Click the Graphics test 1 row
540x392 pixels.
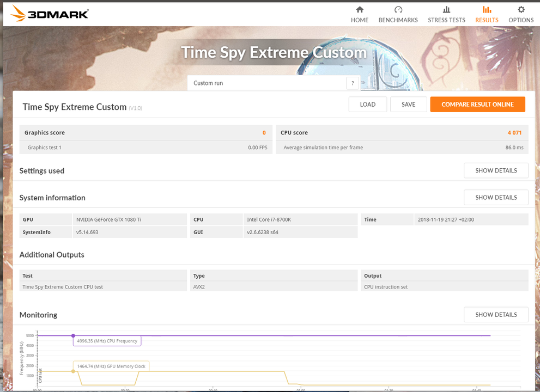pyautogui.click(x=146, y=148)
